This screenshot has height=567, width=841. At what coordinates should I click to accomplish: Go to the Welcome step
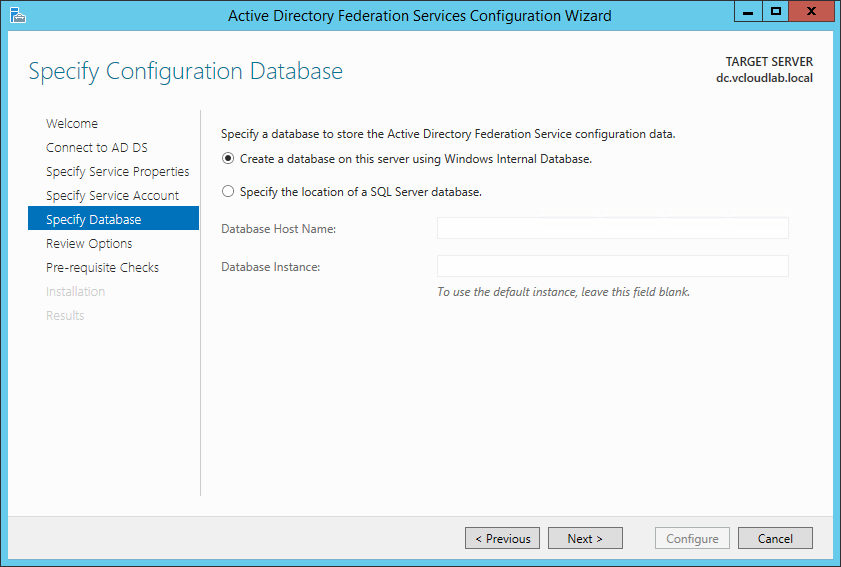tap(72, 123)
